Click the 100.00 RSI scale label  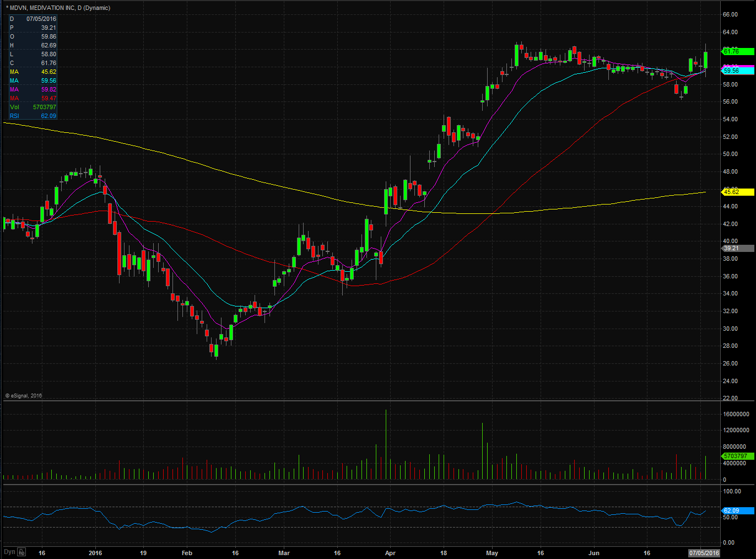click(732, 491)
